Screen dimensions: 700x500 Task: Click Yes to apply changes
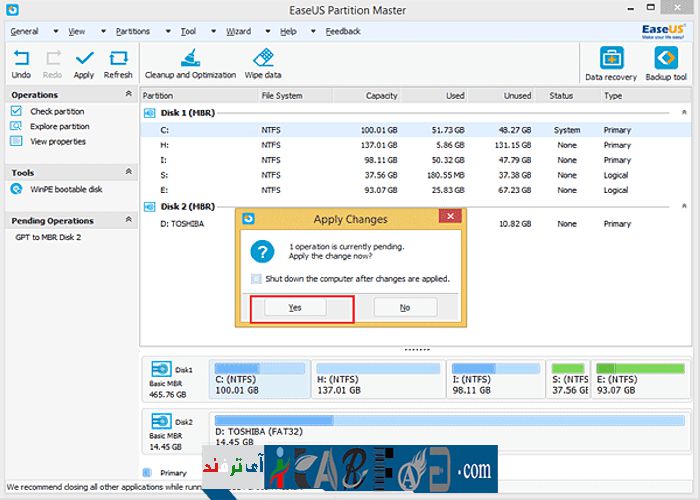(x=295, y=308)
